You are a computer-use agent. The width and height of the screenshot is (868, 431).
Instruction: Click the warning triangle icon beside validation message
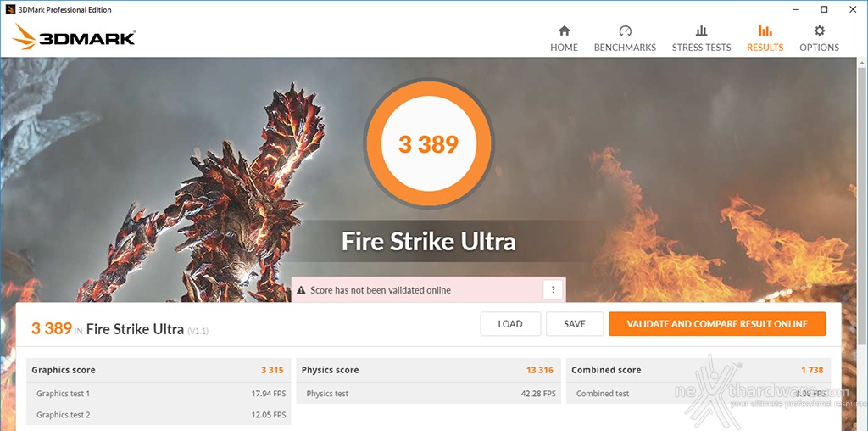[x=301, y=290]
